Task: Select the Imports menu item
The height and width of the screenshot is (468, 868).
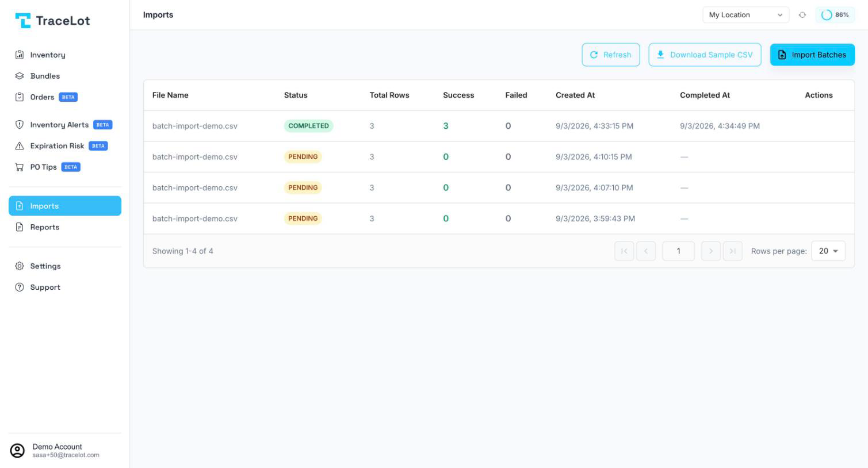Action: [65, 206]
